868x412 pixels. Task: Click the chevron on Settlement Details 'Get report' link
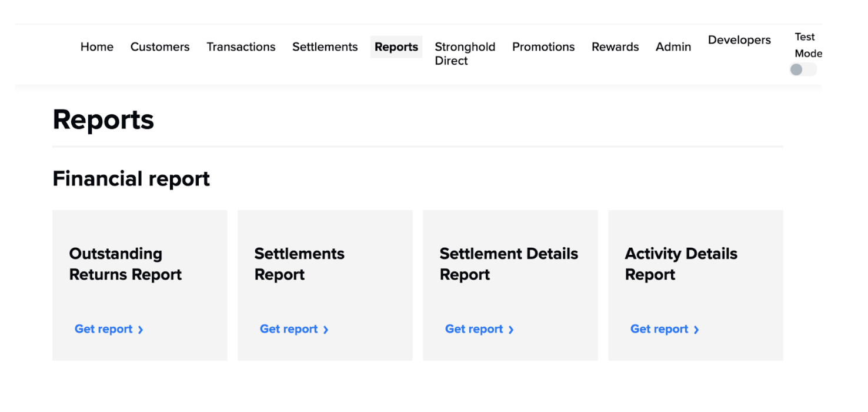(x=511, y=329)
